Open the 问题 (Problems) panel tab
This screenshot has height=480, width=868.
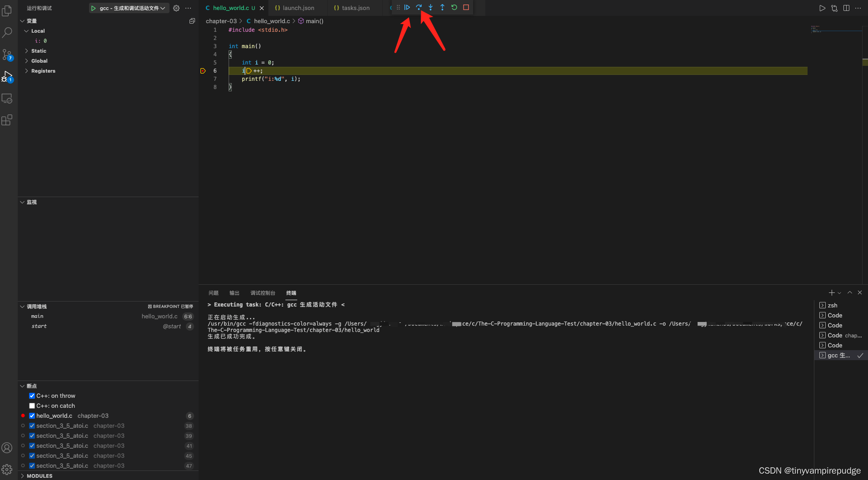[x=214, y=293]
